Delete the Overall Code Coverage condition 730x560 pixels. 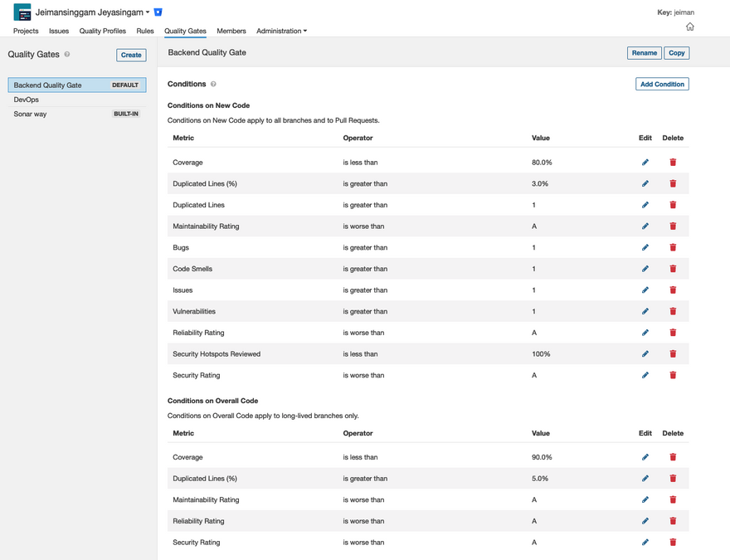tap(673, 457)
